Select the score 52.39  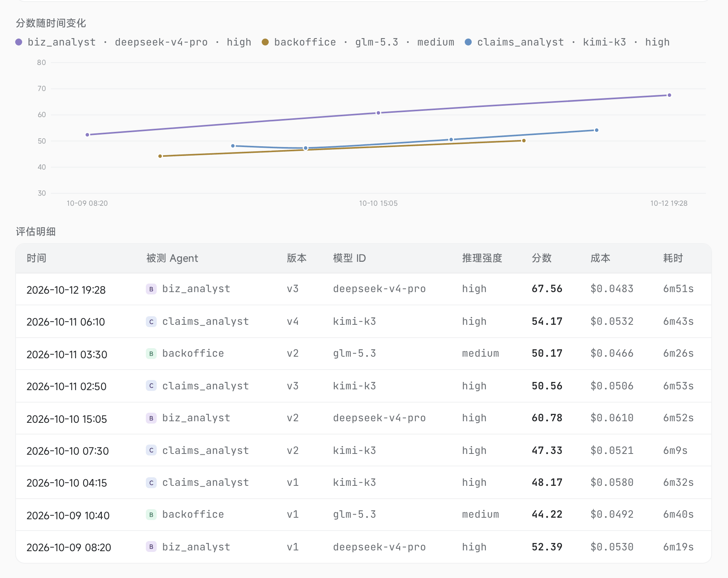point(547,547)
